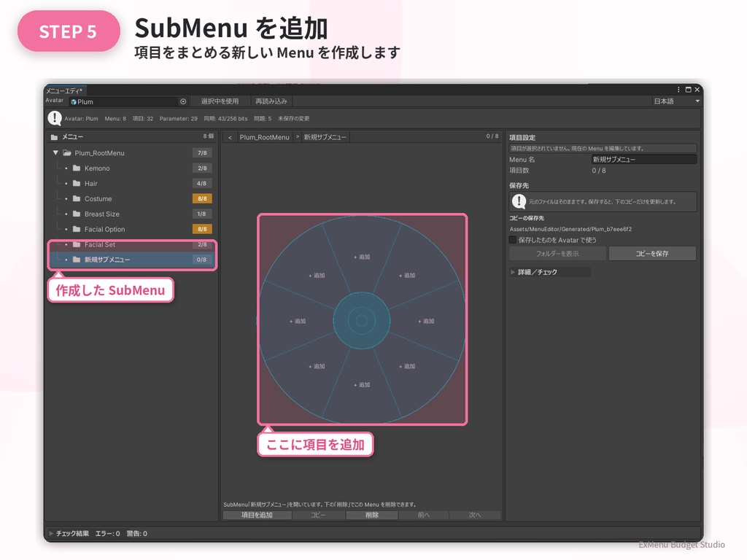Go to Plum_RootMenu in the breadcrumb

click(x=264, y=137)
